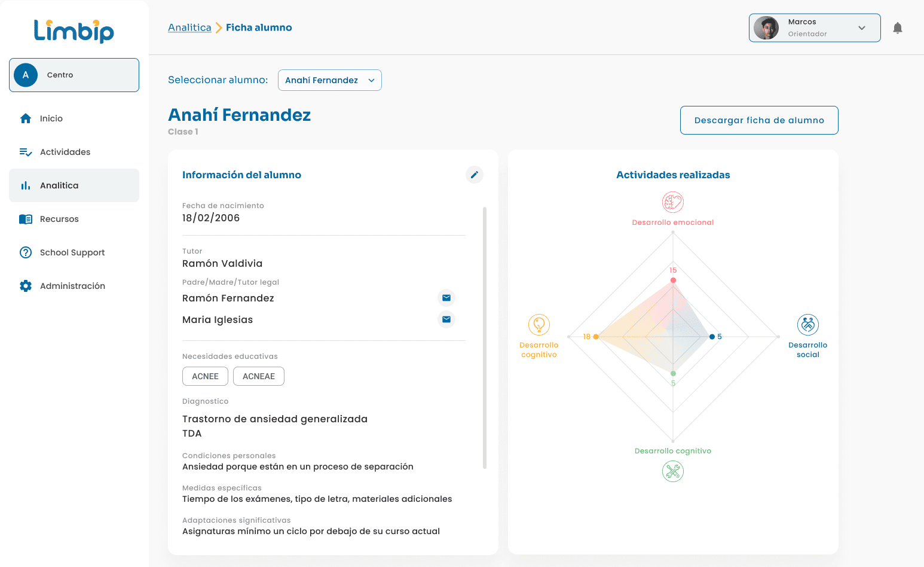The image size is (924, 567).
Task: Click the Desarrollo emocional brain icon
Action: coord(673,202)
